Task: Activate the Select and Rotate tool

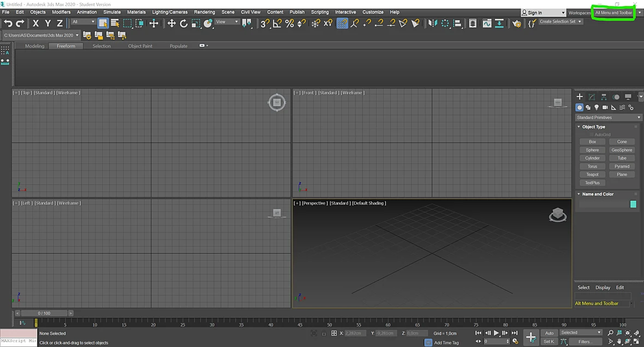Action: tap(183, 23)
